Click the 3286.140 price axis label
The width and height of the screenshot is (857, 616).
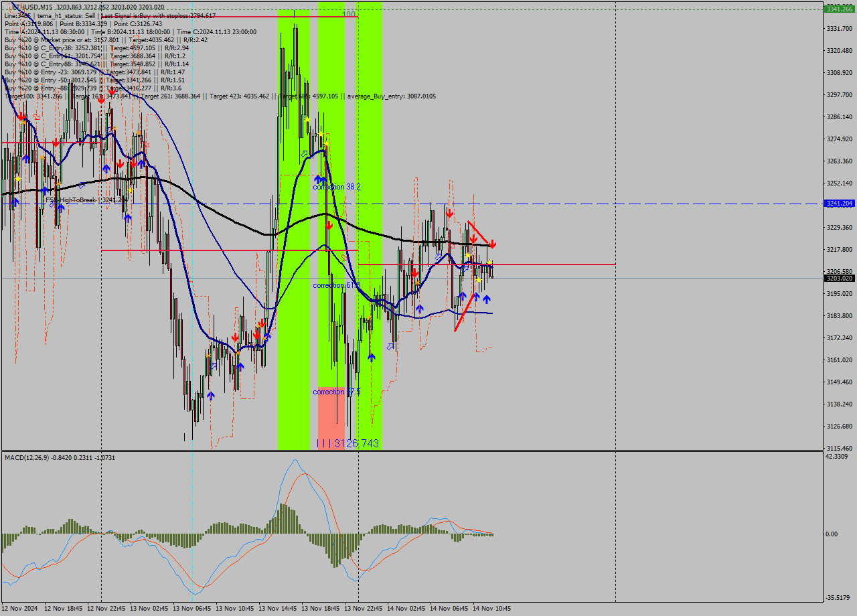point(839,117)
